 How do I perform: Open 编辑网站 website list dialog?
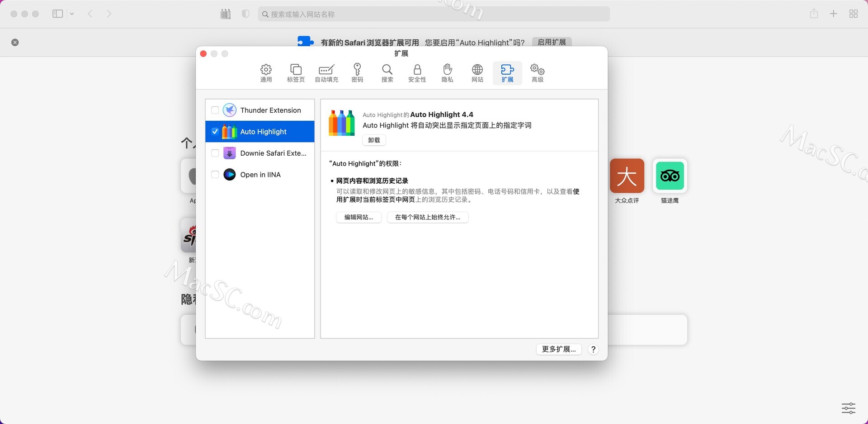click(x=359, y=217)
